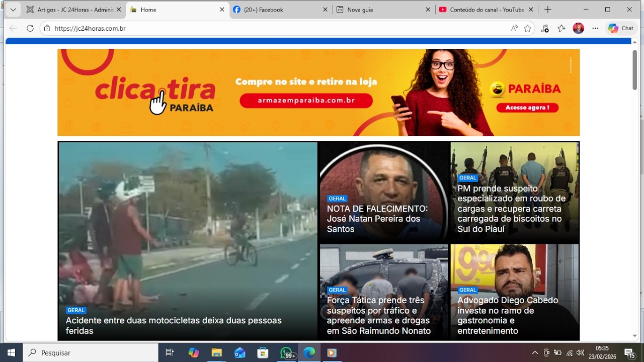The height and width of the screenshot is (362, 644).
Task: Go back with the browser back arrow
Action: point(14,29)
